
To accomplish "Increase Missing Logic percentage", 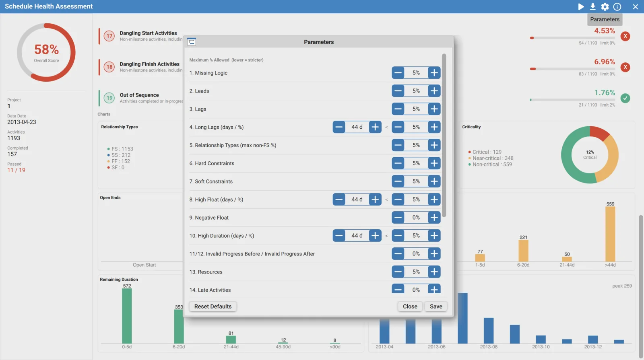I will tap(434, 73).
